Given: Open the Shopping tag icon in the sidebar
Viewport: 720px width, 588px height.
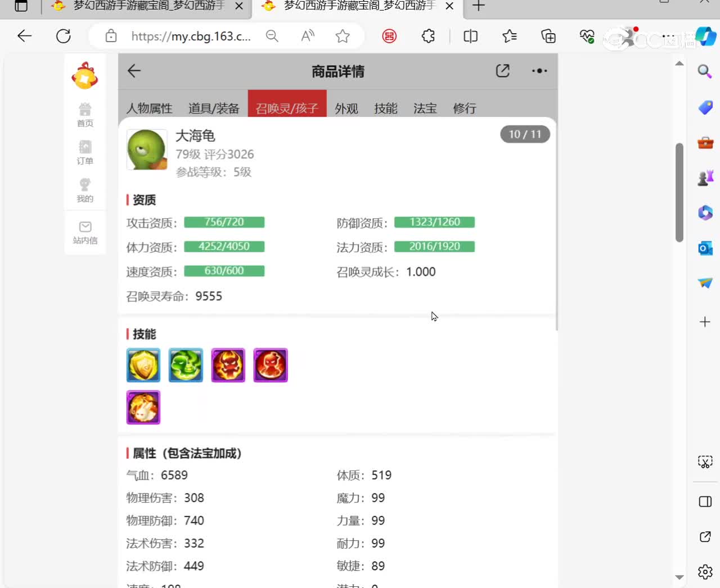Looking at the screenshot, I should [705, 107].
